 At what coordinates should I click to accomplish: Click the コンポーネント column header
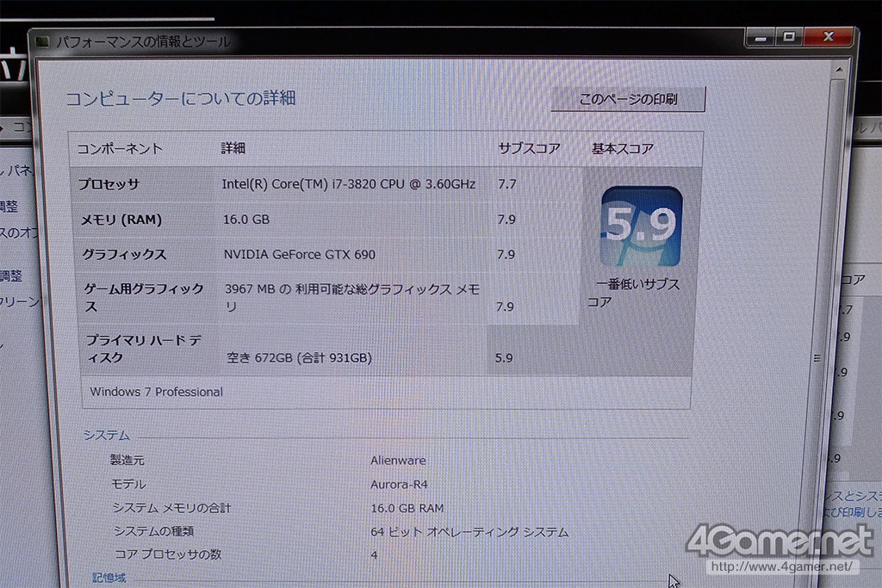[x=120, y=149]
